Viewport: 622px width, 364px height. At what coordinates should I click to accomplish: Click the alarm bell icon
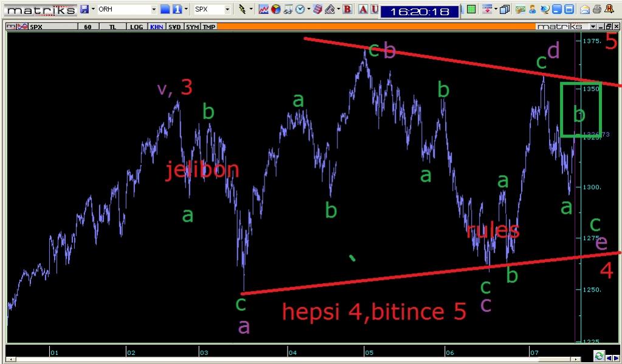pos(609,9)
